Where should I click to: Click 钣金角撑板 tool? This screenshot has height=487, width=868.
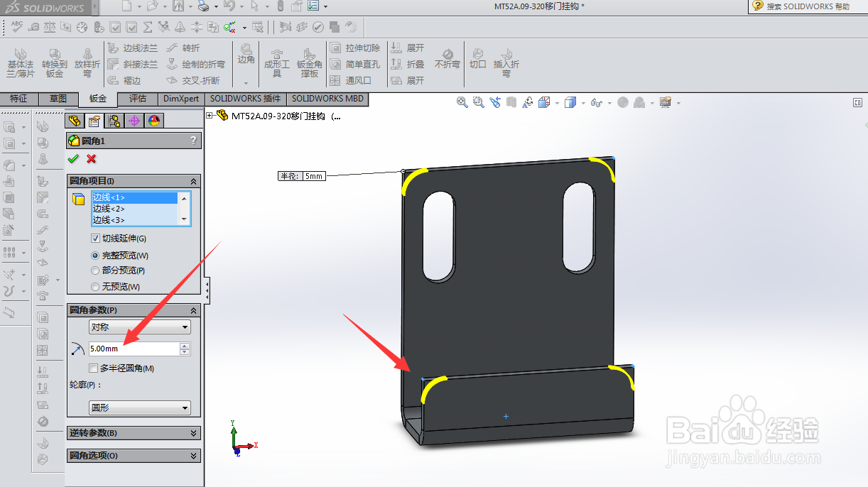[x=309, y=63]
